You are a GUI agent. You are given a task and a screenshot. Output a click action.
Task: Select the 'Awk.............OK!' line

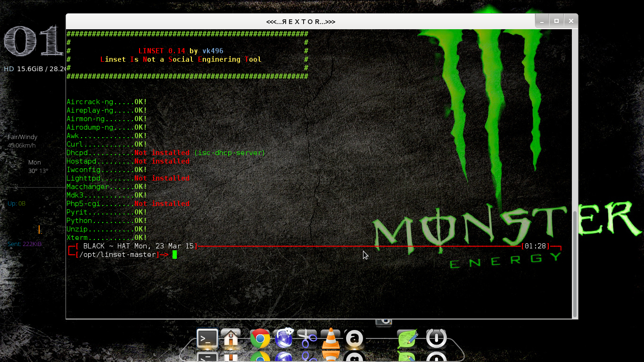(x=107, y=136)
